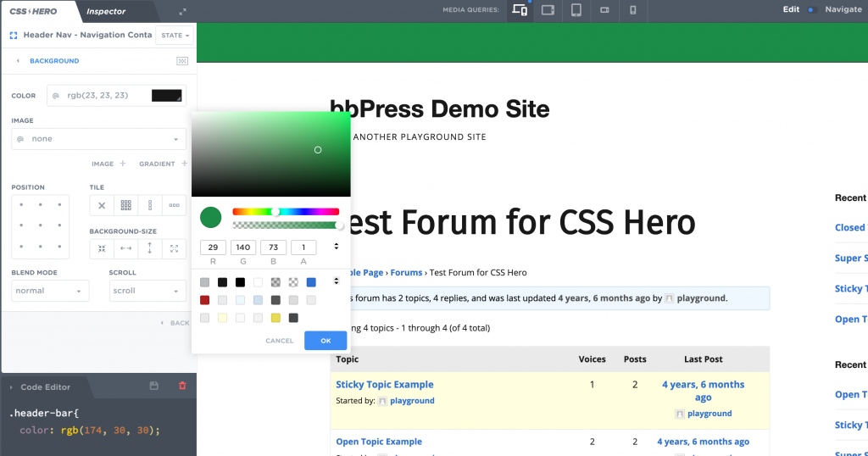Open the Forums breadcrumb link
Viewport: 868px width, 456px height.
(x=406, y=272)
